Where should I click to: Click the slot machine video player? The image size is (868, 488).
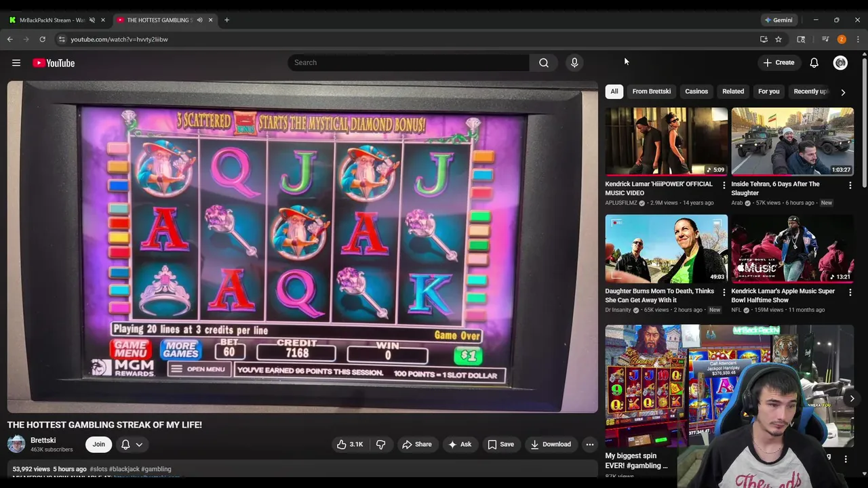pyautogui.click(x=302, y=247)
